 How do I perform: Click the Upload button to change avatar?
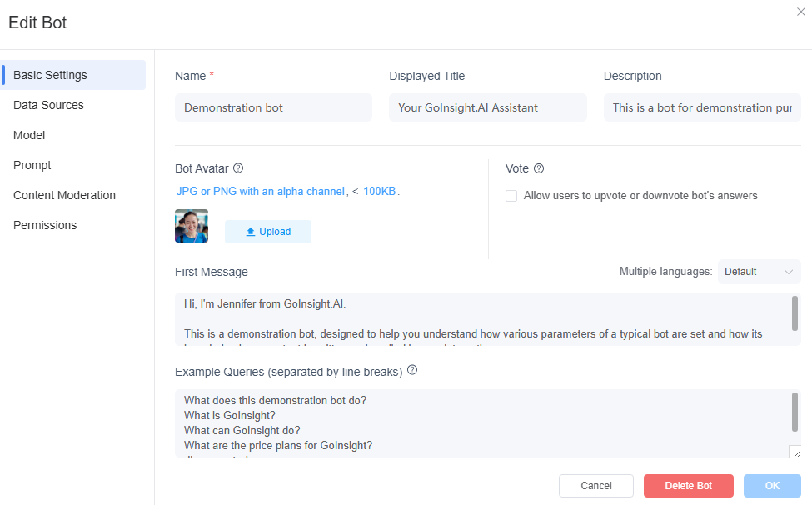click(267, 231)
